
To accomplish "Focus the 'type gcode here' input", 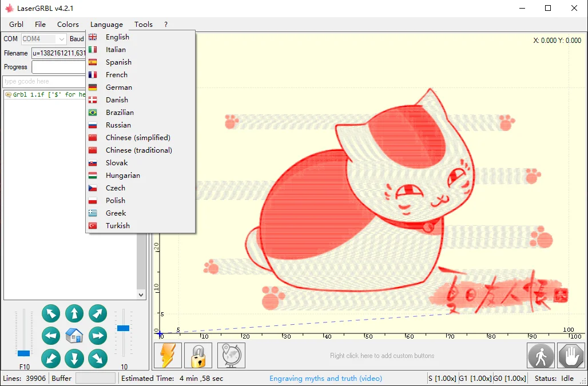I will [44, 81].
